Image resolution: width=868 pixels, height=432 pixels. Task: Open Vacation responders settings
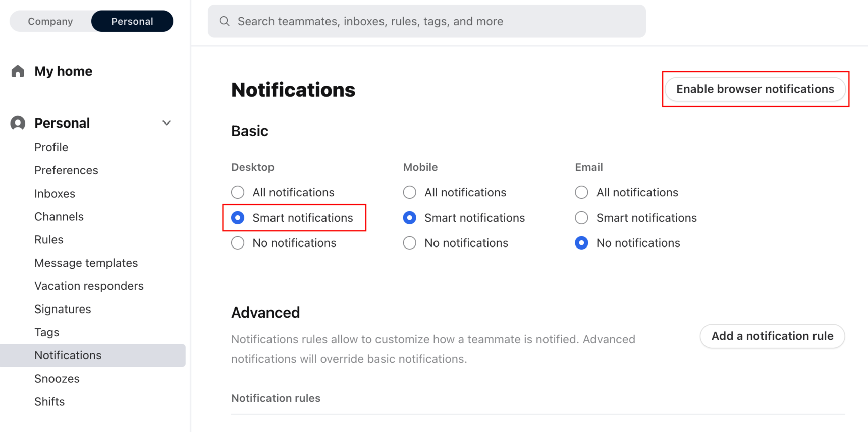point(89,286)
